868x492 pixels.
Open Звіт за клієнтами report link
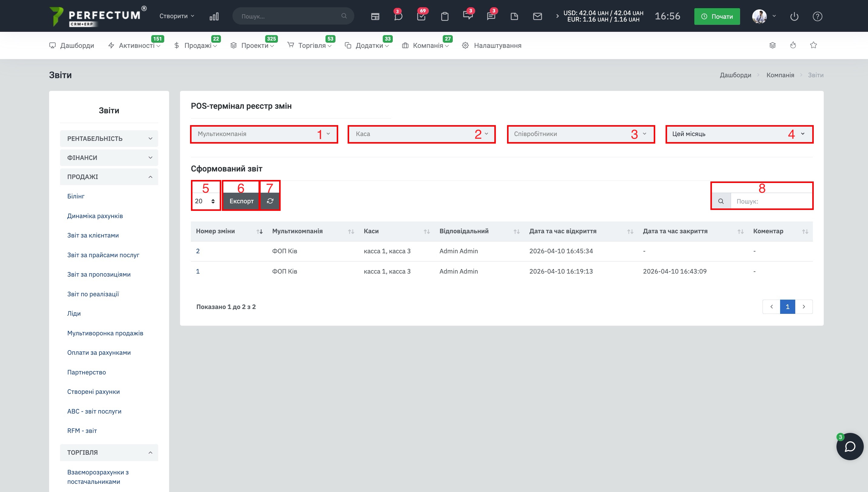click(x=93, y=235)
